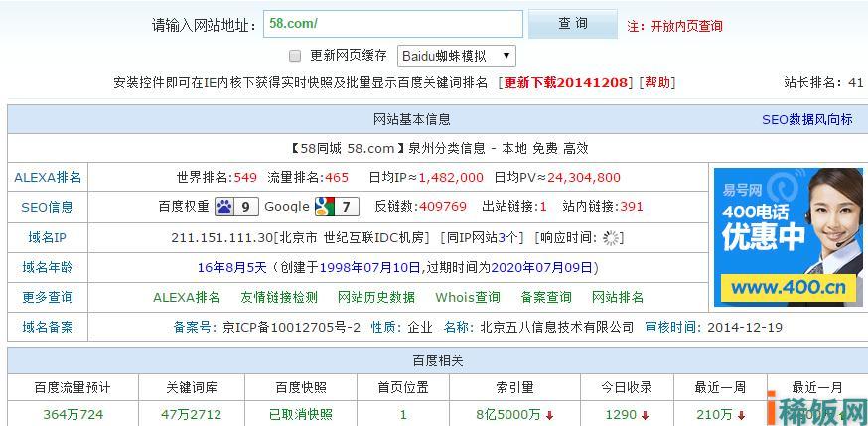This screenshot has width=868, height=426.
Task: Click index volume 8亿5000万
Action: (x=508, y=415)
